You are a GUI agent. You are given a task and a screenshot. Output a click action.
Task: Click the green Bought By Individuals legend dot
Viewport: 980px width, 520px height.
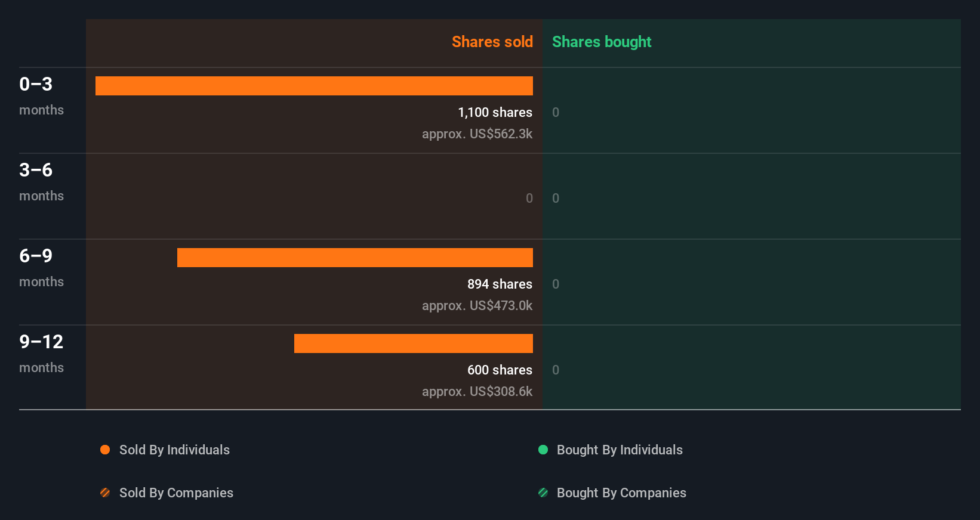pos(543,450)
